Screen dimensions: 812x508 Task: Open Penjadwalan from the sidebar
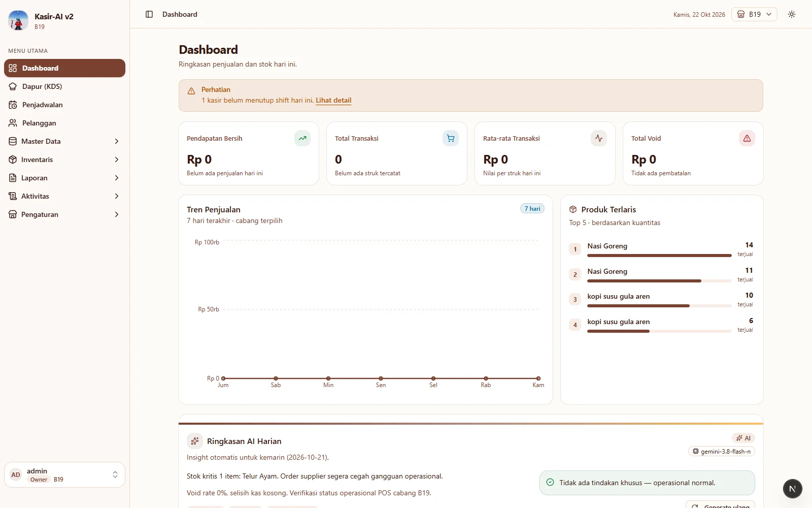[x=64, y=105]
